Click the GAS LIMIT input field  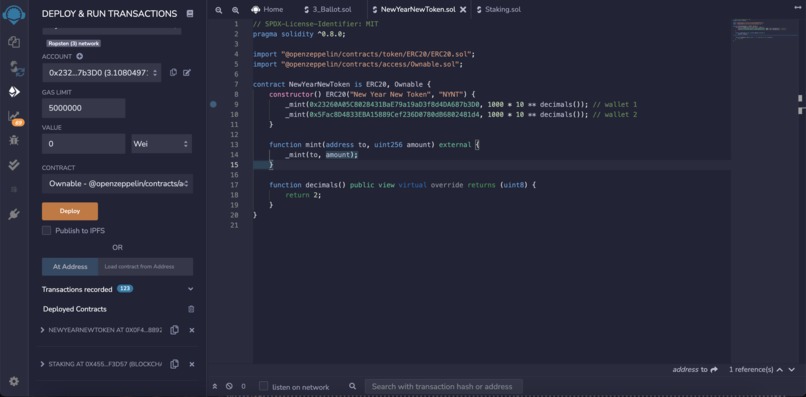pos(84,108)
